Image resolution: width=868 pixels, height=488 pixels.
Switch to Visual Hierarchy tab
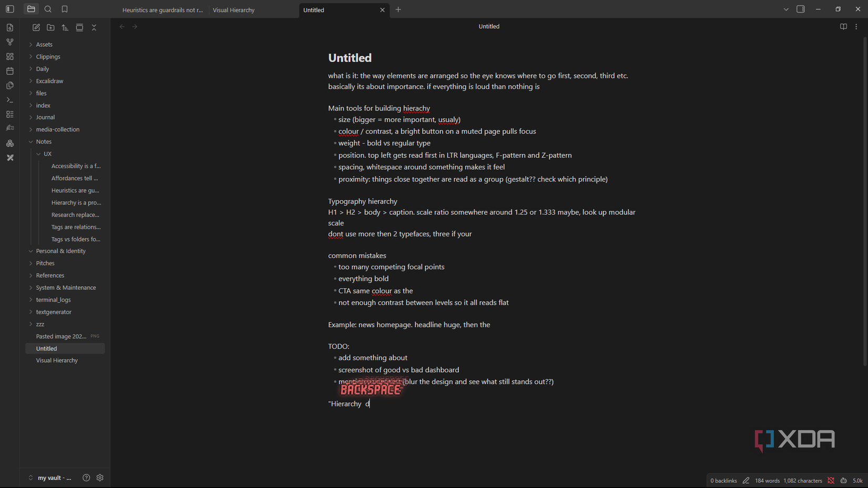click(x=234, y=10)
